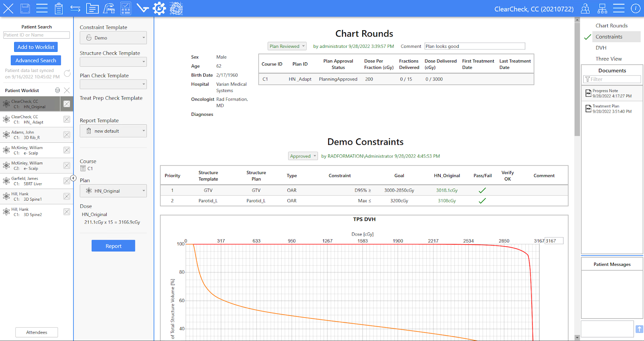Click the info circle icon

636,8
